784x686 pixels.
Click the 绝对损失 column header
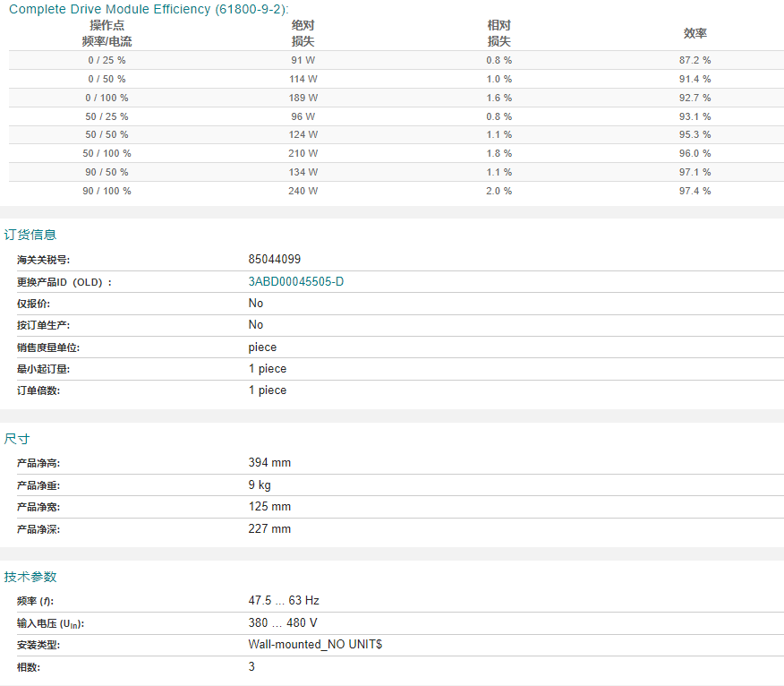pos(303,33)
